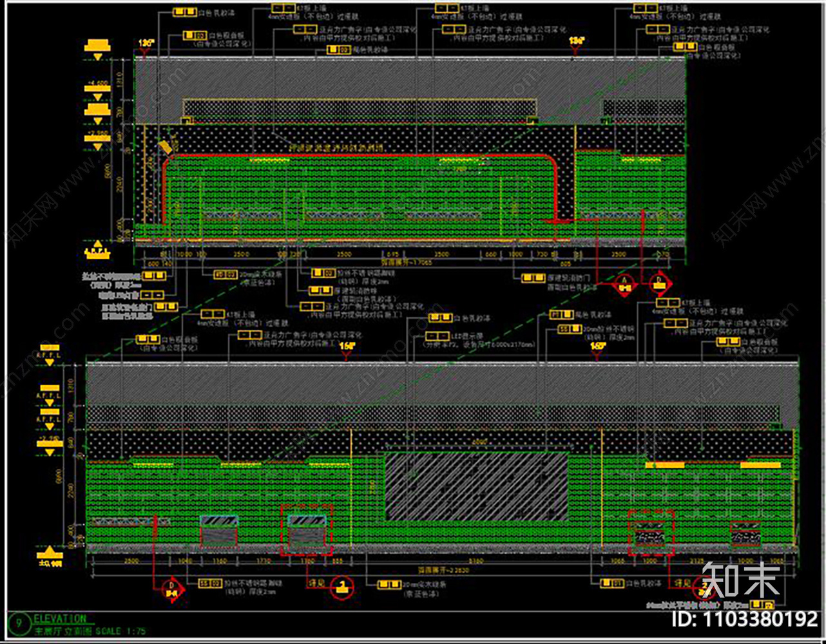Viewport: 826px width, 644px height.
Task: Select the 1040 dimension in lower elevation
Action: 185,562
